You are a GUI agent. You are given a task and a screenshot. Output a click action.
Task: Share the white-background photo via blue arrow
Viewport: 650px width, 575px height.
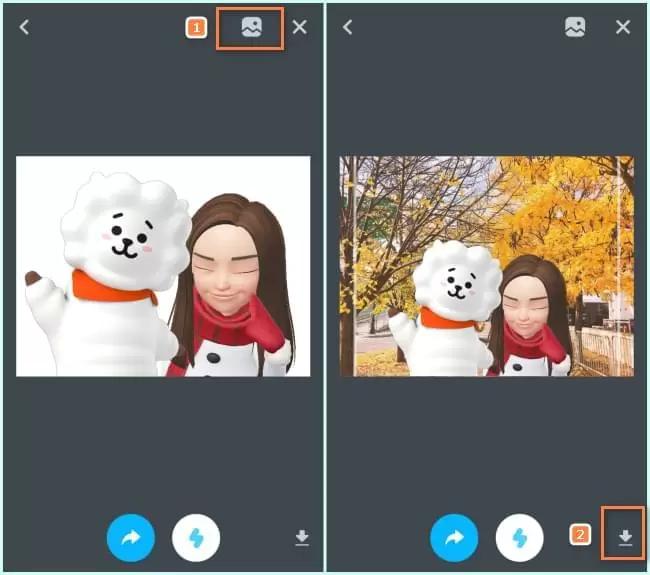pos(131,538)
